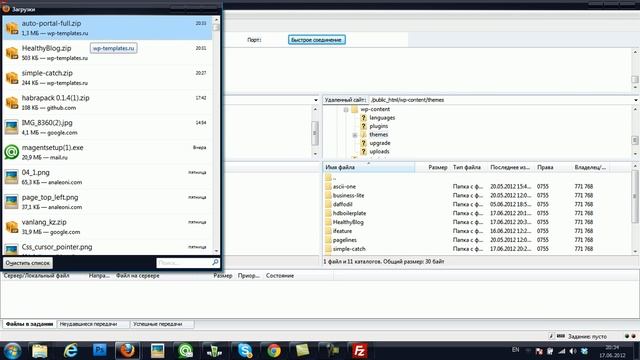Launch Internet Explorer from taskbar
Screen dimensions: 640x360
[x=71, y=351]
